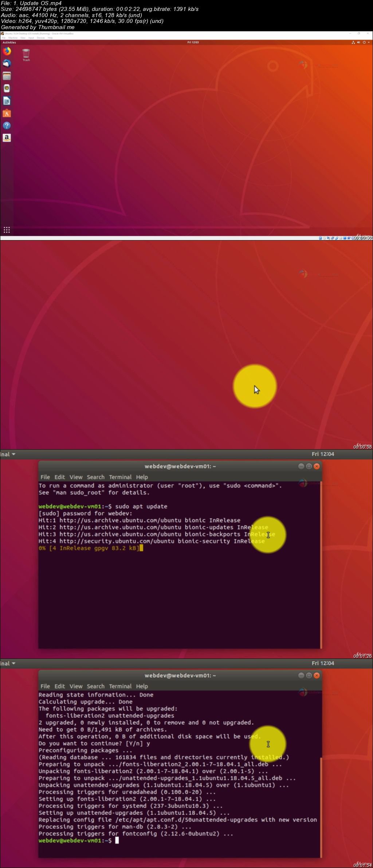Open File menu in the upgrade output terminal
This screenshot has height=868, width=373.
[x=45, y=686]
